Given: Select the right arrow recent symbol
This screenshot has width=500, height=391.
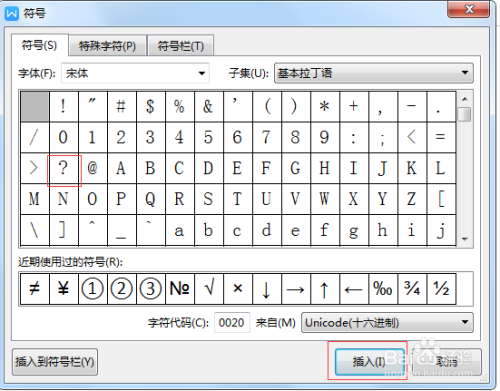Looking at the screenshot, I should [296, 289].
